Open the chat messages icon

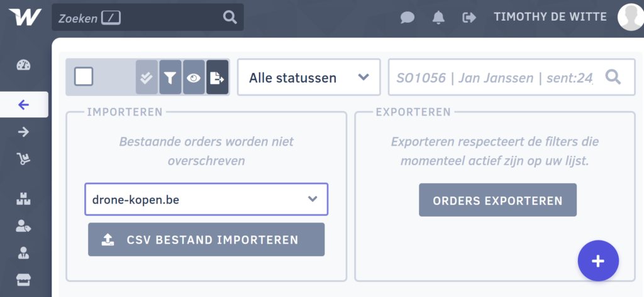[x=408, y=17]
